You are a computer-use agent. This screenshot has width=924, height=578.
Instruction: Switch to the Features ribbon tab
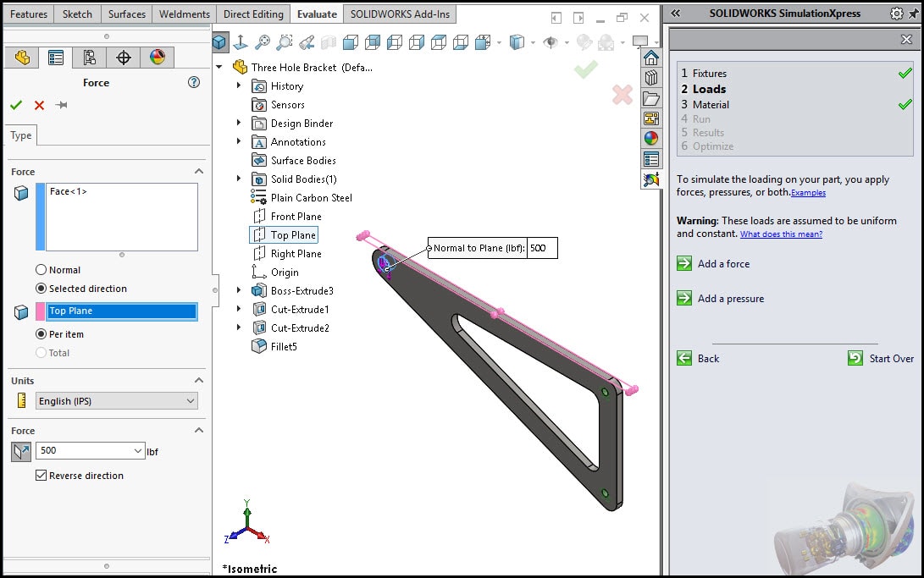29,14
